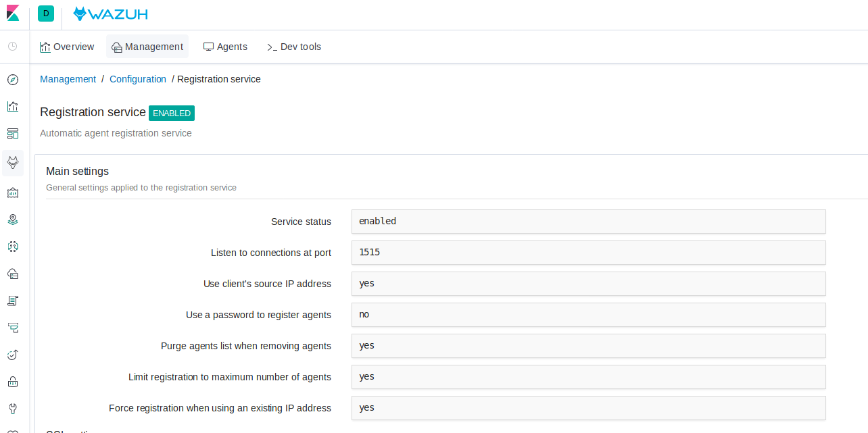868x433 pixels.
Task: Click the teal D space avatar
Action: (45, 13)
